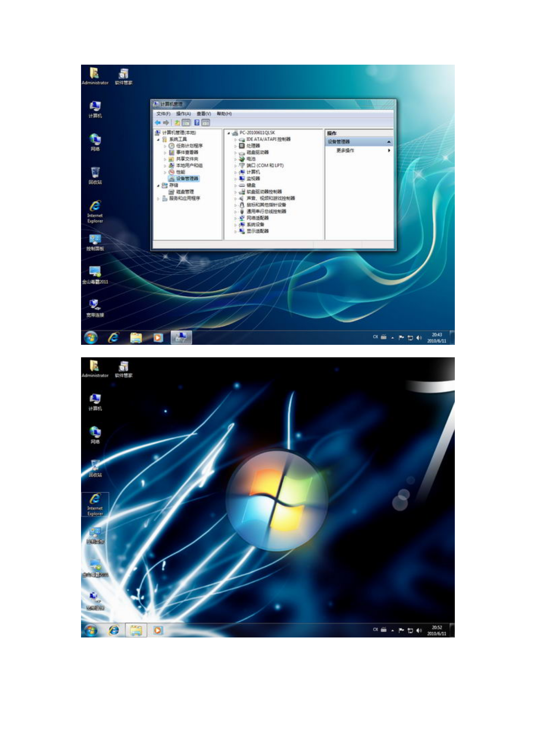The height and width of the screenshot is (756, 535).
Task: Expand the 服务和应用程序 node
Action: pos(158,199)
